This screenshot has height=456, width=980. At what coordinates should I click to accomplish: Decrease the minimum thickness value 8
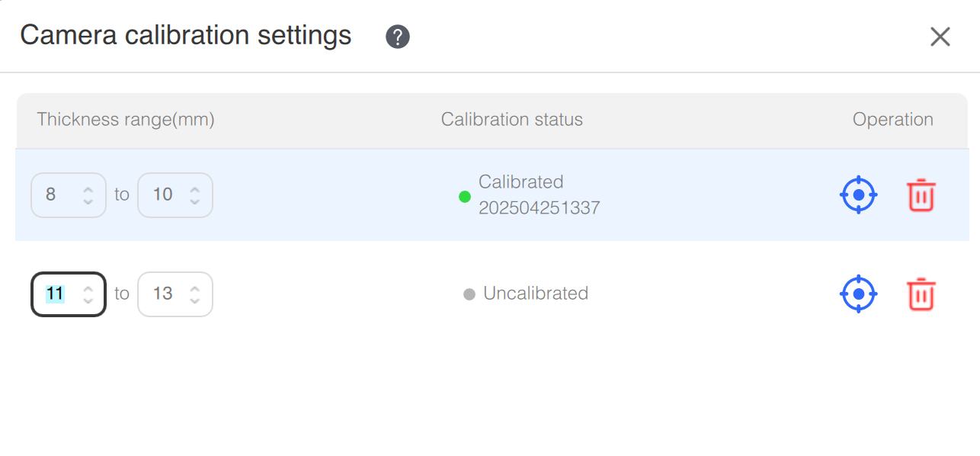point(88,201)
